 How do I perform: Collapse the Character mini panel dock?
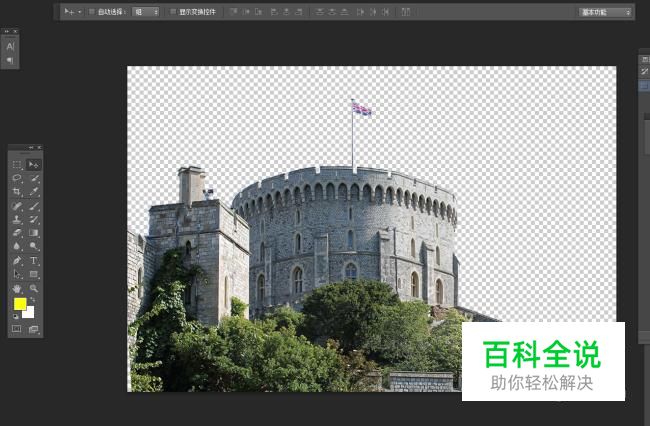pyautogui.click(x=7, y=31)
